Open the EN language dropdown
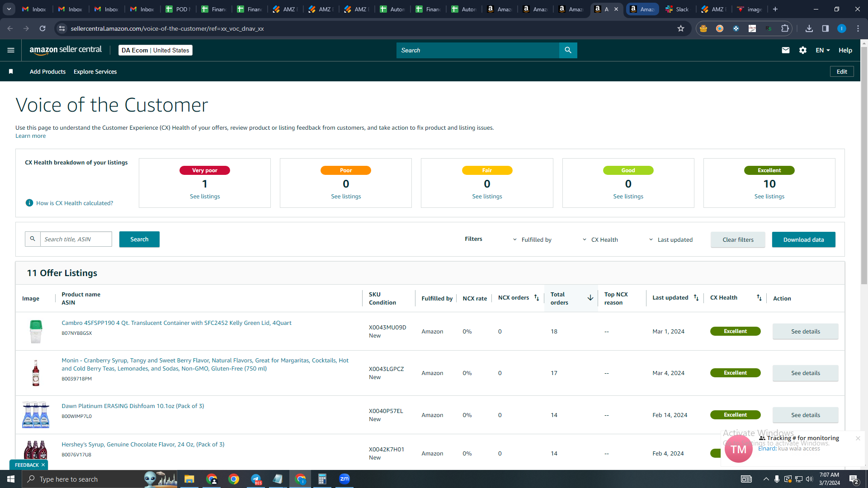The width and height of the screenshot is (868, 488). click(x=823, y=50)
